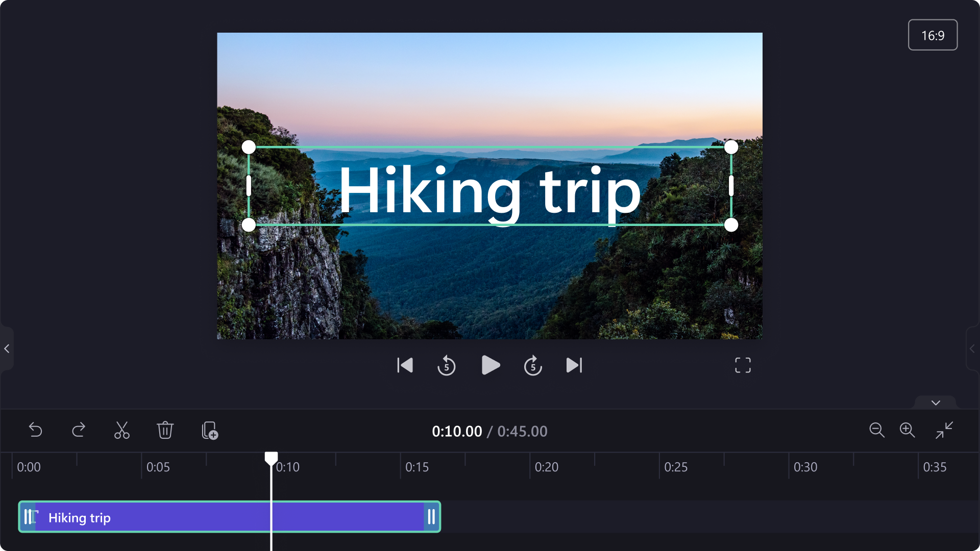Viewport: 980px width, 551px height.
Task: Click the redo icon
Action: pos(78,430)
